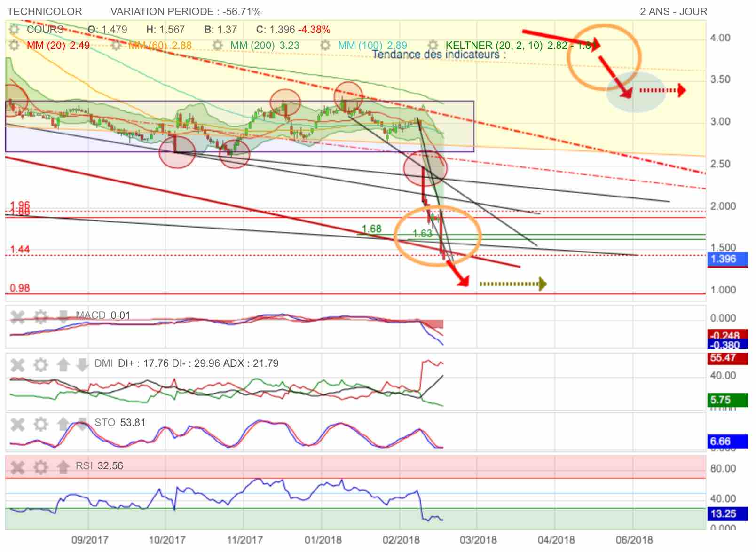
Task: Click the Tendance des indicateurs text
Action: coord(439,55)
